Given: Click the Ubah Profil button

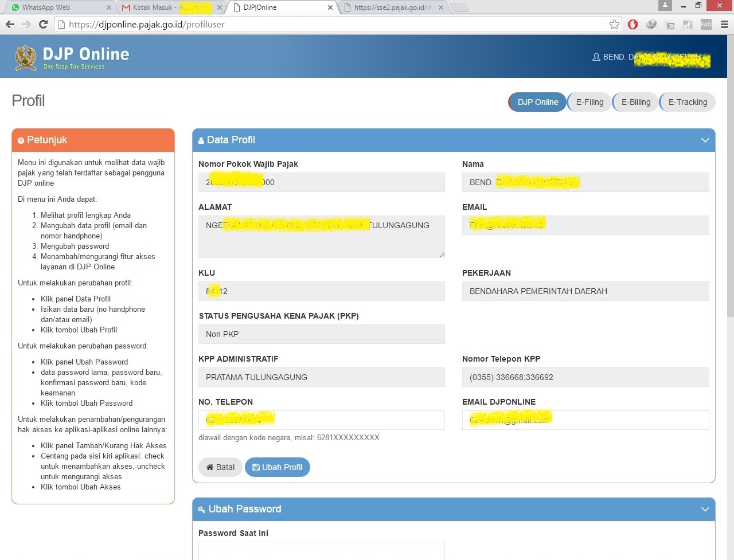Looking at the screenshot, I should 278,467.
